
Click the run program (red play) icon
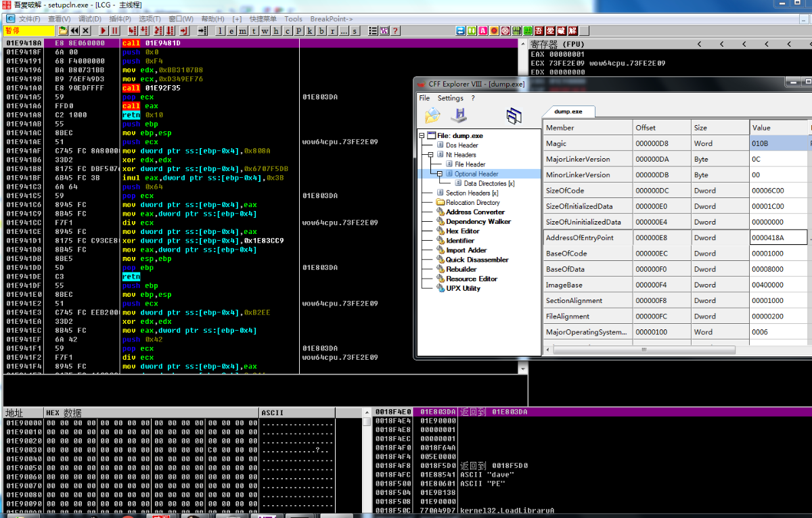pos(104,30)
